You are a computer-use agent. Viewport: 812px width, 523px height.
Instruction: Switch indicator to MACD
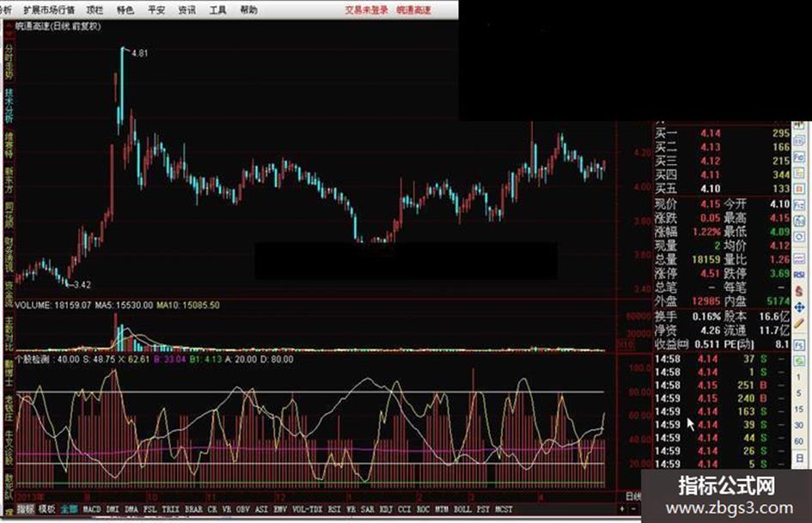92,509
